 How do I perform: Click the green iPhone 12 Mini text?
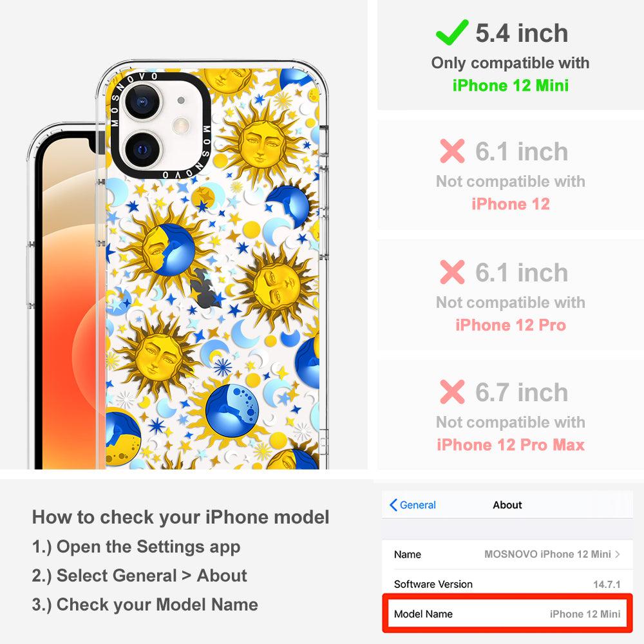tap(511, 86)
